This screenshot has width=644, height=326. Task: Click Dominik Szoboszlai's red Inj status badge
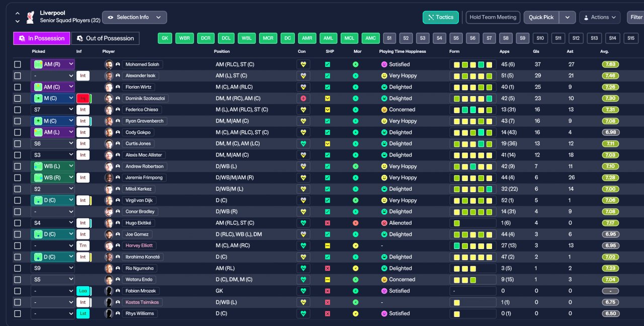click(83, 99)
